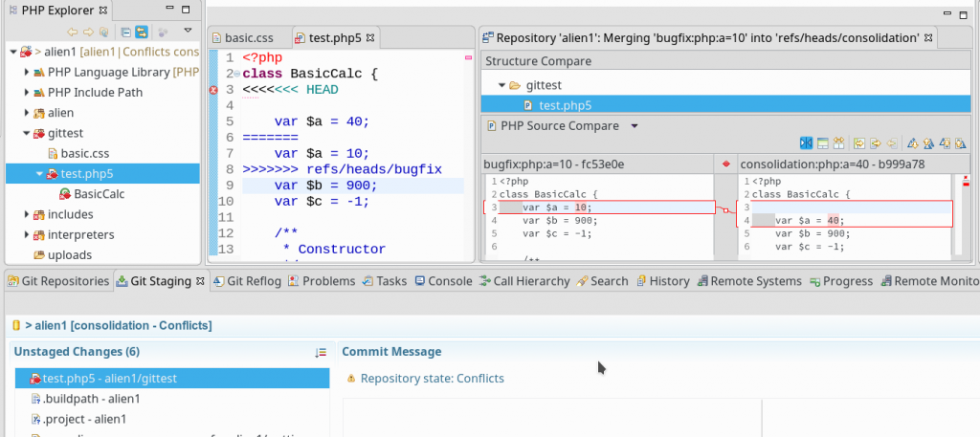Expand the includes folder in PHP Explorer

[x=26, y=214]
